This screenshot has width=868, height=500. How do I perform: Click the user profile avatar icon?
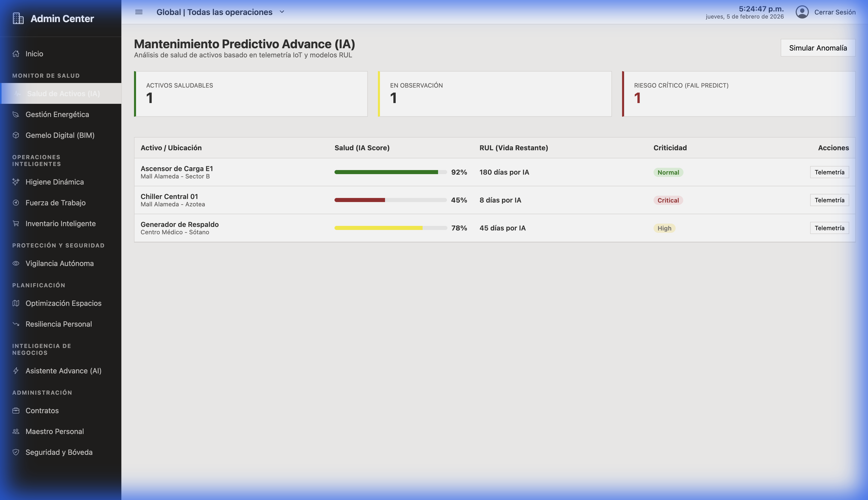point(803,12)
